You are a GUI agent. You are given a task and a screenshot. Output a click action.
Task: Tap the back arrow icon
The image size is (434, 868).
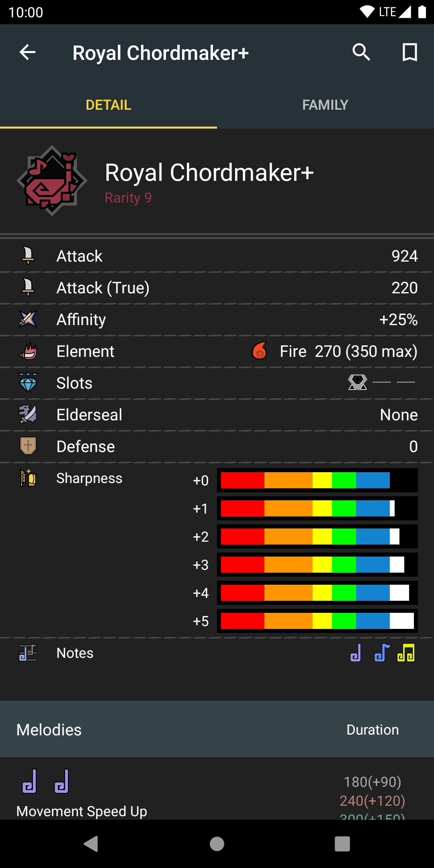click(x=27, y=52)
